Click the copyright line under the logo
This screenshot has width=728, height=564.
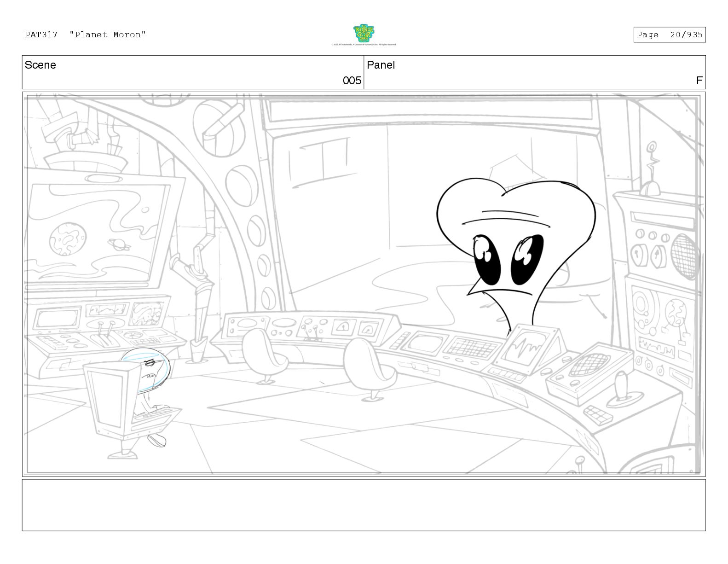point(364,45)
